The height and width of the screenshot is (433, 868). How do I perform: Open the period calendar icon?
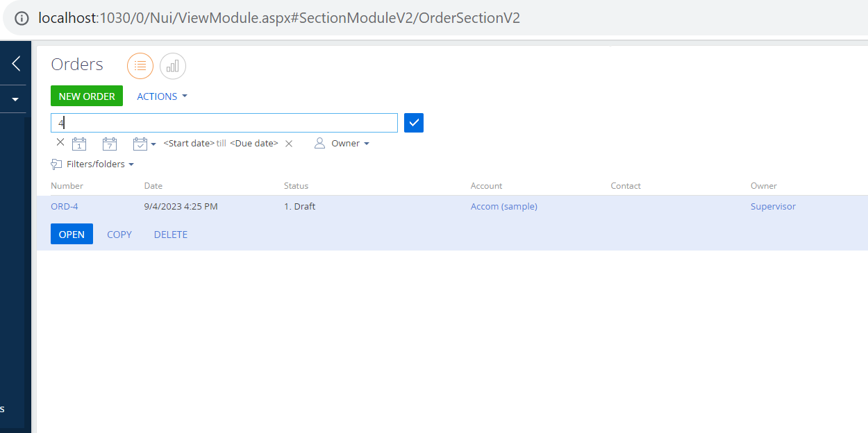click(x=140, y=143)
